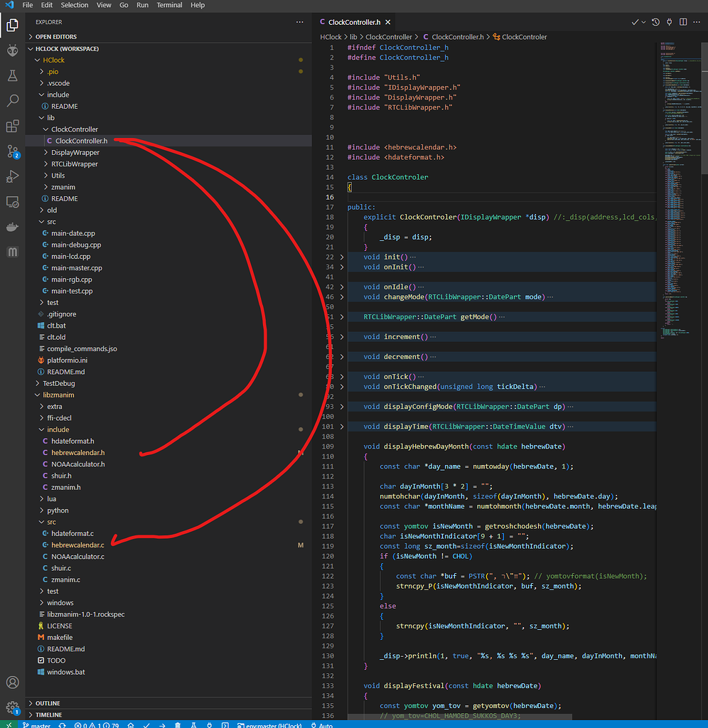The width and height of the screenshot is (708, 728).
Task: Click the remote window indicator in status bar
Action: point(9,724)
